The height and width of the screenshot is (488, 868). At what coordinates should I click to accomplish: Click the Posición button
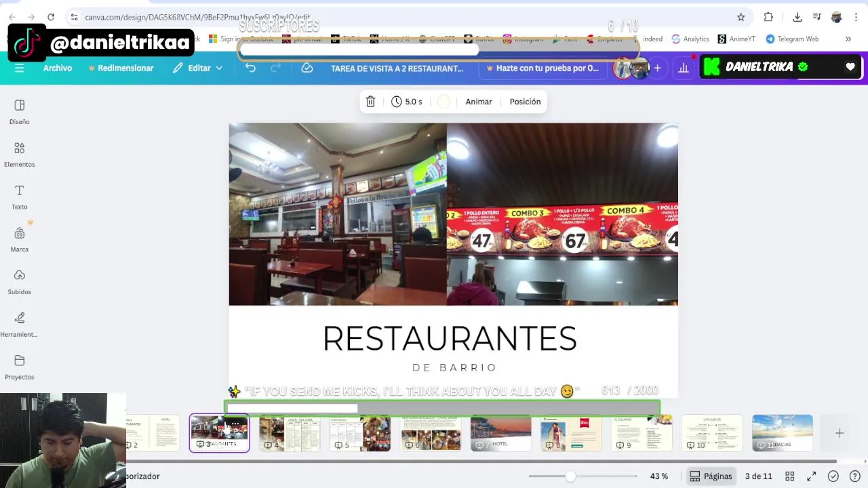click(x=525, y=102)
